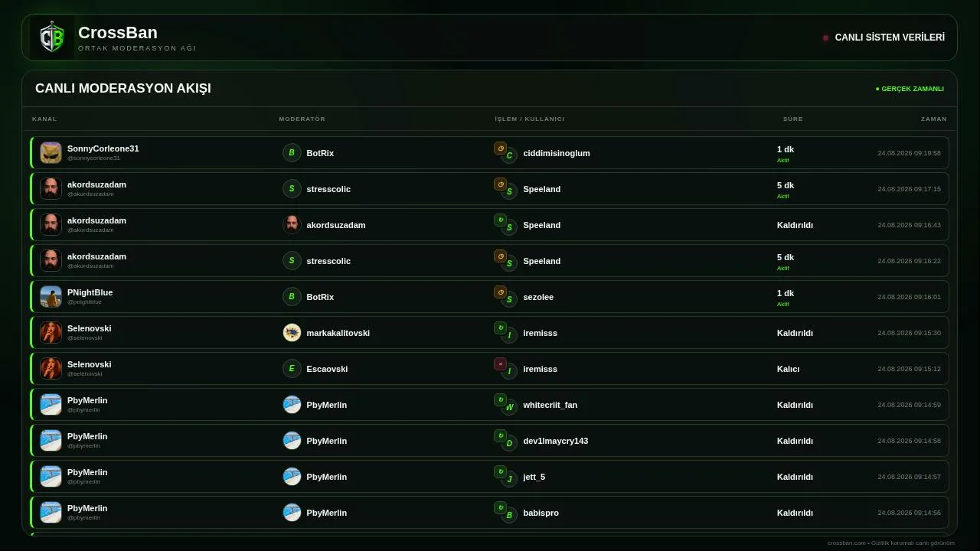Click the red ban icon beside iremisss

tap(500, 364)
